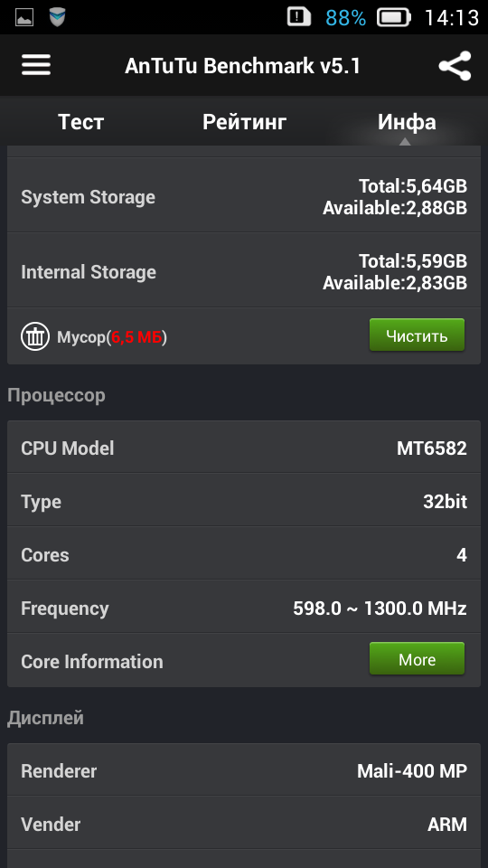The image size is (488, 868).
Task: Tap the SIM alert icon
Action: coord(299,16)
